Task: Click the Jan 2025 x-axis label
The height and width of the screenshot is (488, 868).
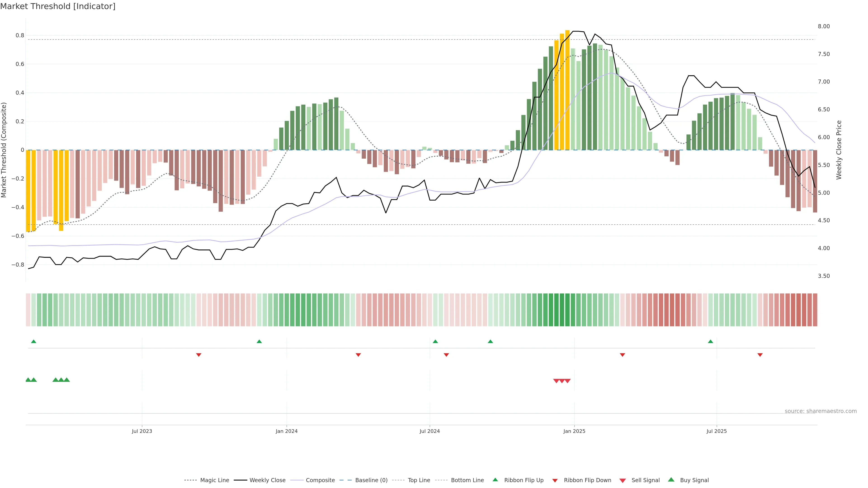Action: pyautogui.click(x=574, y=431)
